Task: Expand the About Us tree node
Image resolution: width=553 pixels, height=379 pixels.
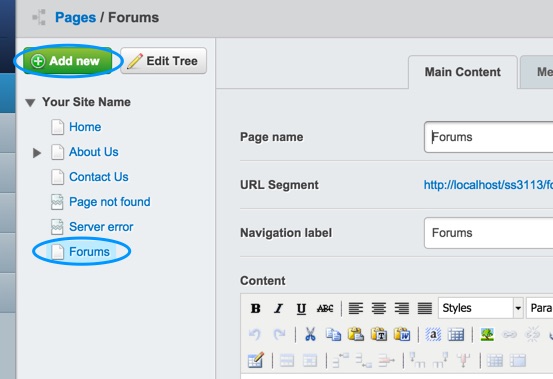Action: [37, 153]
